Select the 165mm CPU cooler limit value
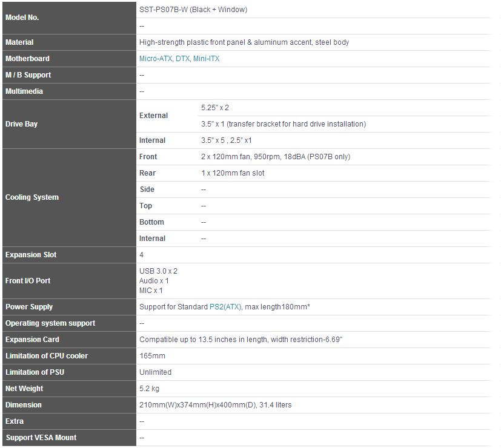The height and width of the screenshot is (448, 501). 152,356
